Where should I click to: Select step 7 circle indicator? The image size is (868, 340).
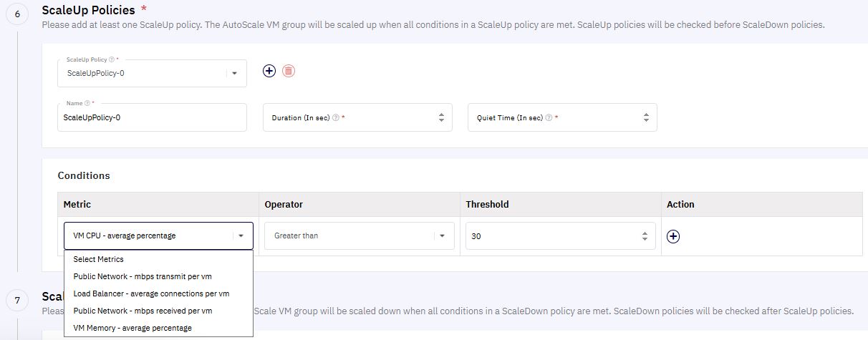(17, 301)
